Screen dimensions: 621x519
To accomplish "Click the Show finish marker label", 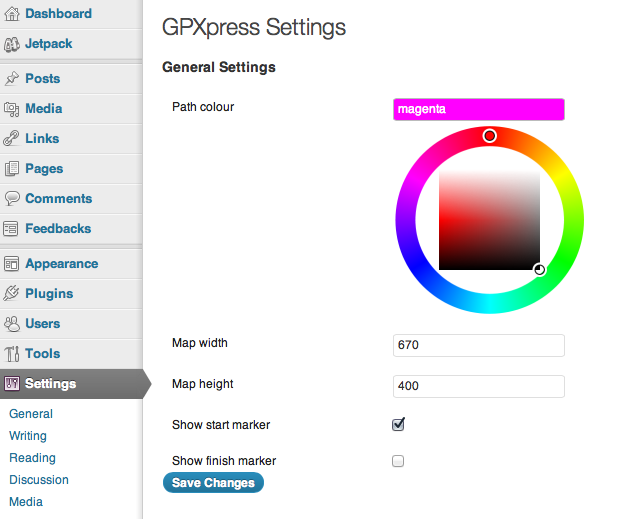I will pyautogui.click(x=224, y=461).
